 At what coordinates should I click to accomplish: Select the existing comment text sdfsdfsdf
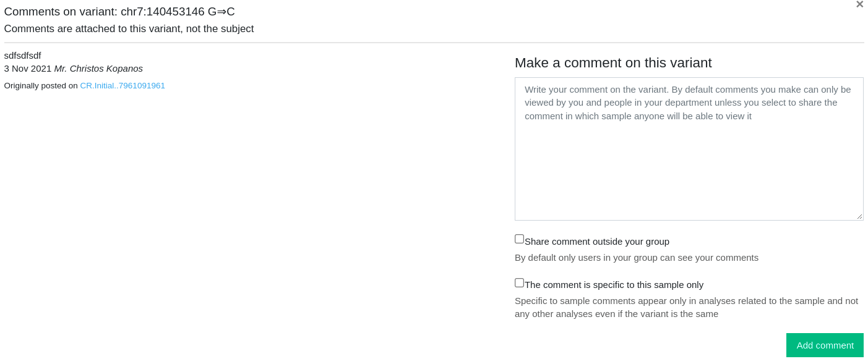point(22,56)
